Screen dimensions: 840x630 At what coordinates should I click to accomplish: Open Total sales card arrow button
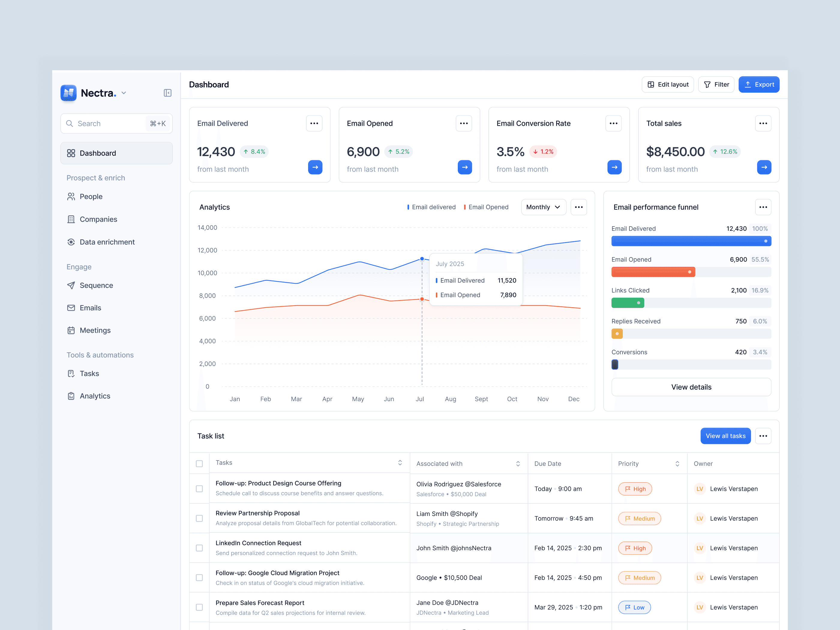coord(764,167)
